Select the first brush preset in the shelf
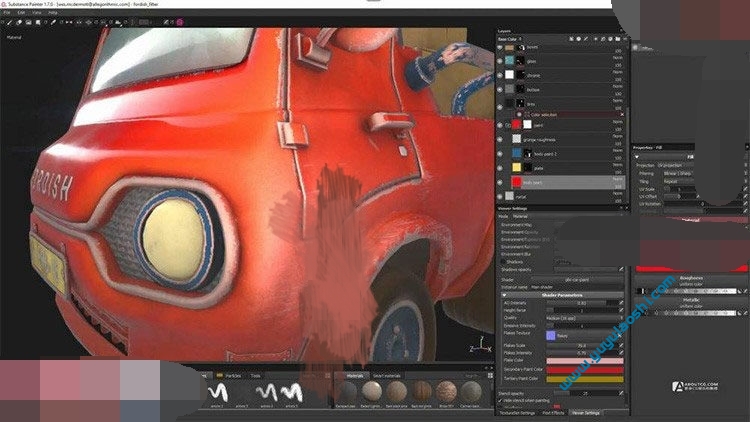The width and height of the screenshot is (750, 422). coord(219,392)
